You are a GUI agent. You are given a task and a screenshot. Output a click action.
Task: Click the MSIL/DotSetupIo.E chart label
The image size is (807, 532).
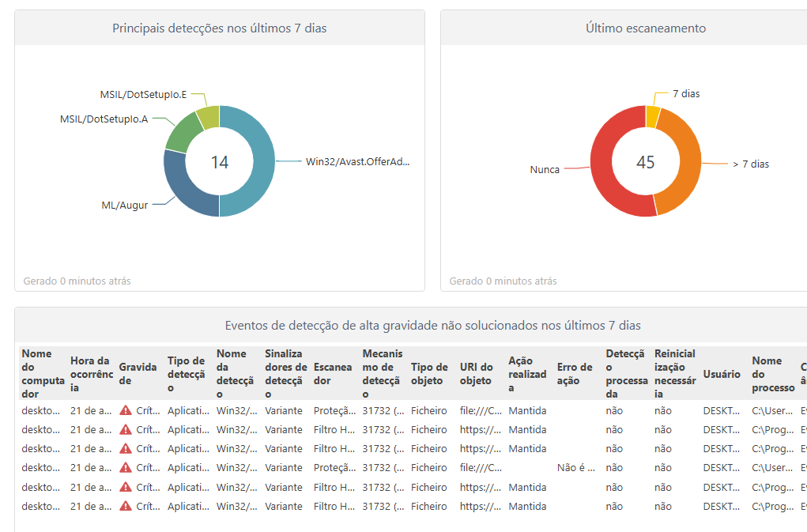[143, 94]
